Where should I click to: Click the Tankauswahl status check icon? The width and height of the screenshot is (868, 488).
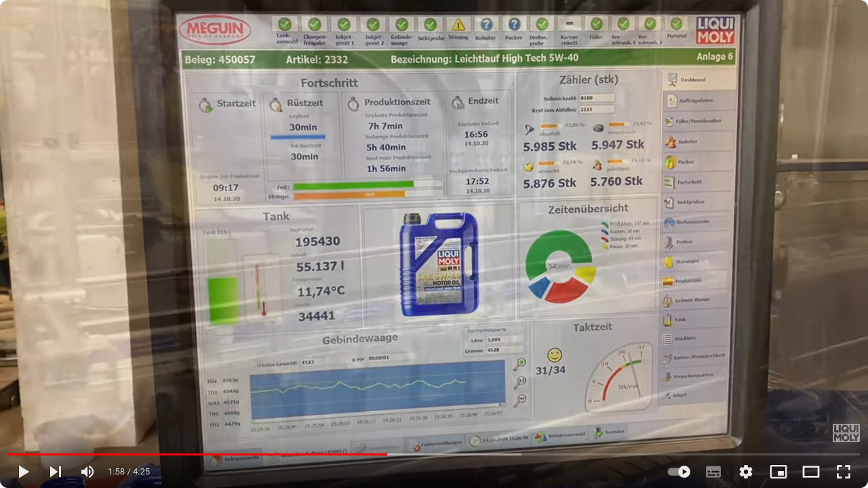(x=285, y=24)
